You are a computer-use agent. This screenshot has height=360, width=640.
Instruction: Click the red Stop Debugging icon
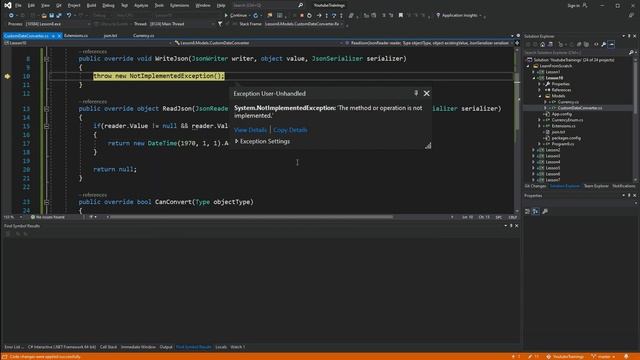302,16
